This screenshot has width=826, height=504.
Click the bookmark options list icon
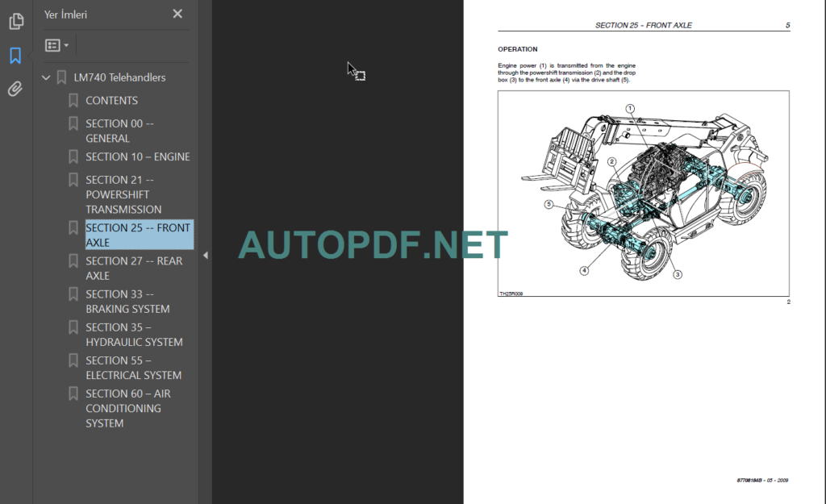(x=52, y=44)
